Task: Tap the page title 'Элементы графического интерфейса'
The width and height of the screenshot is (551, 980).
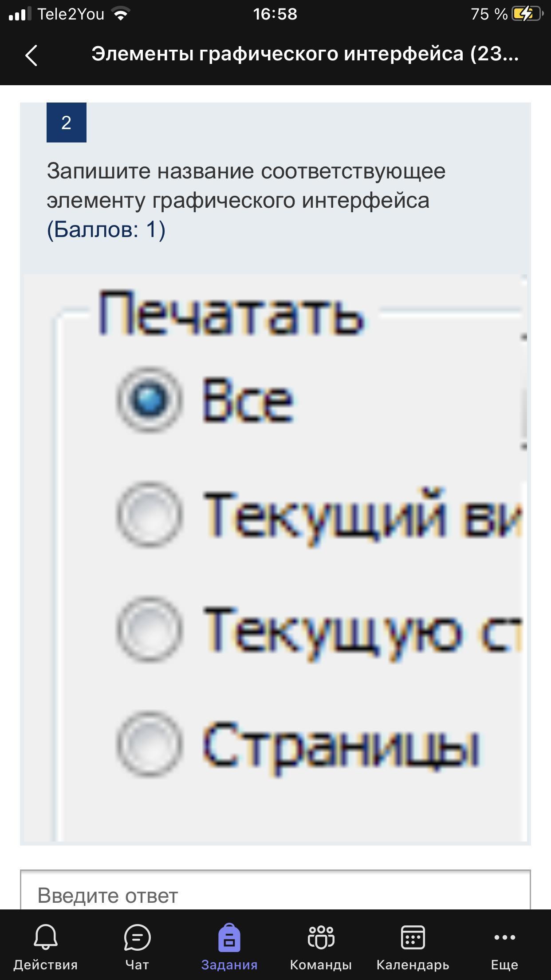Action: click(x=305, y=54)
